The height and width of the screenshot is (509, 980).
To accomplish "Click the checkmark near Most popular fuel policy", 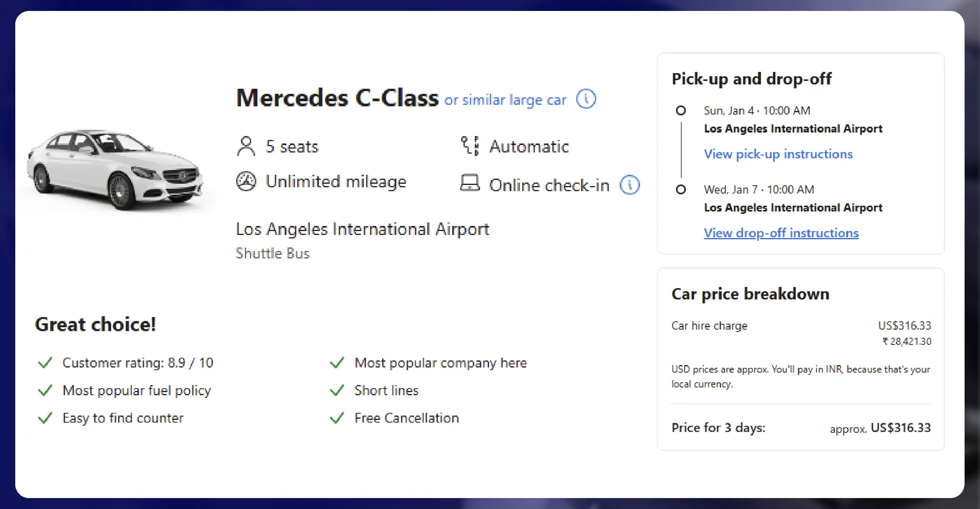I will 45,390.
